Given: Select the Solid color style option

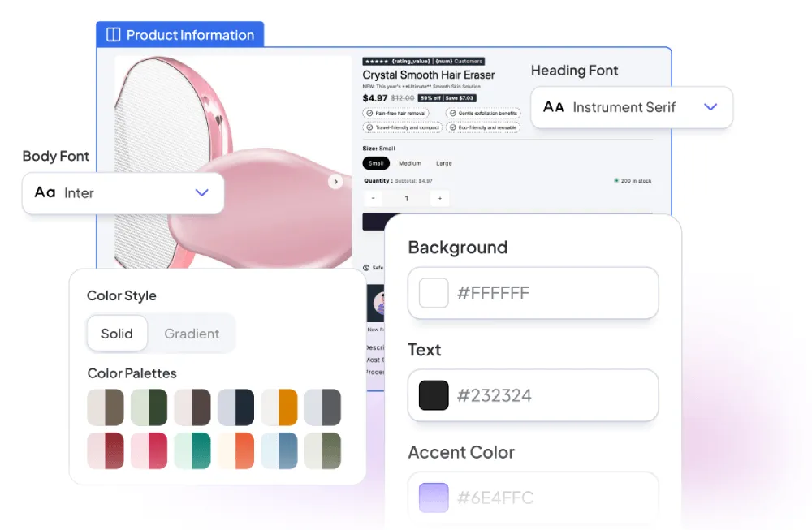Looking at the screenshot, I should [117, 334].
